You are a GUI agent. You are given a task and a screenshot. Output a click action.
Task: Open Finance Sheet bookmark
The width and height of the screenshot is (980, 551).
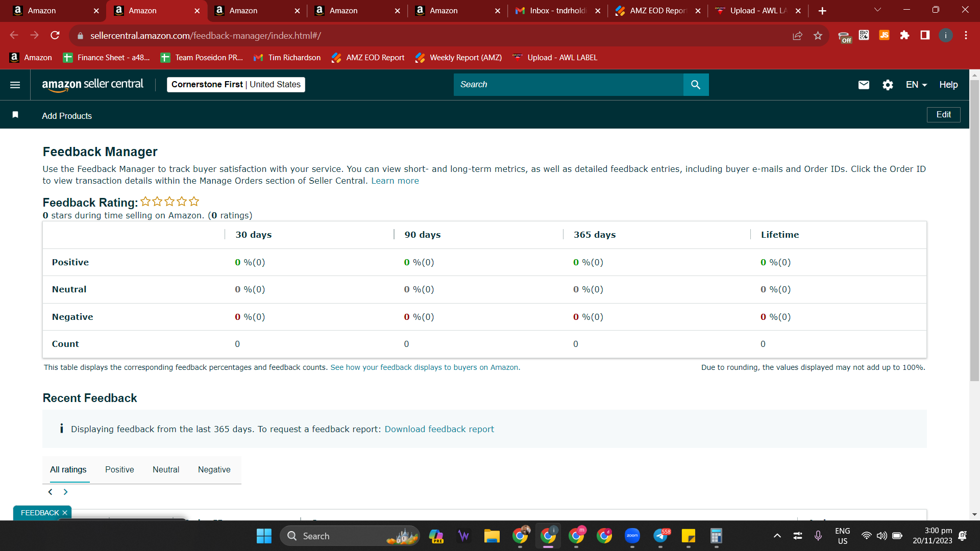point(107,58)
